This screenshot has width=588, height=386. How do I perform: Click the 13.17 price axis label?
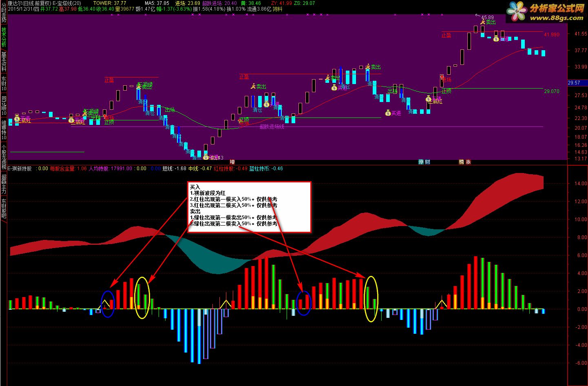coord(580,158)
